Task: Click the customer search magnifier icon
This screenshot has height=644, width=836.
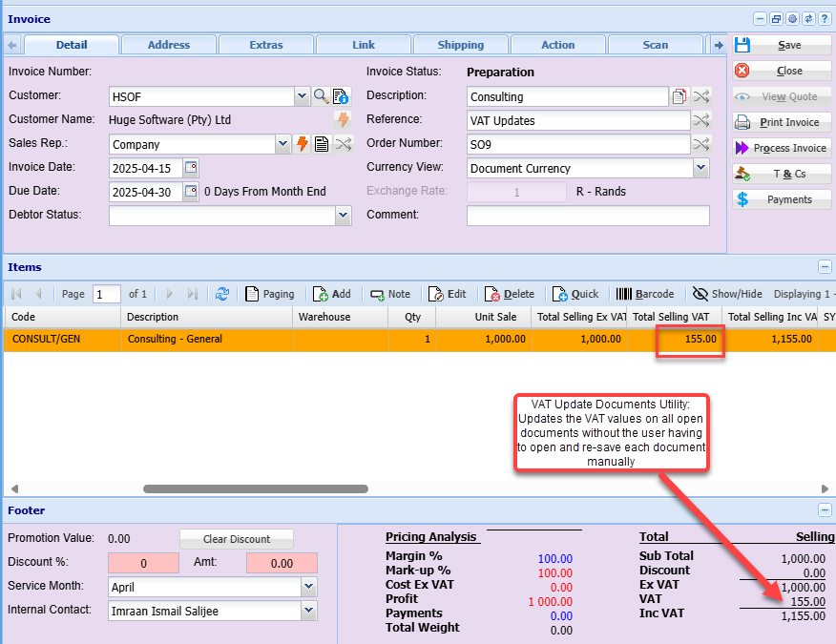Action: (x=321, y=96)
